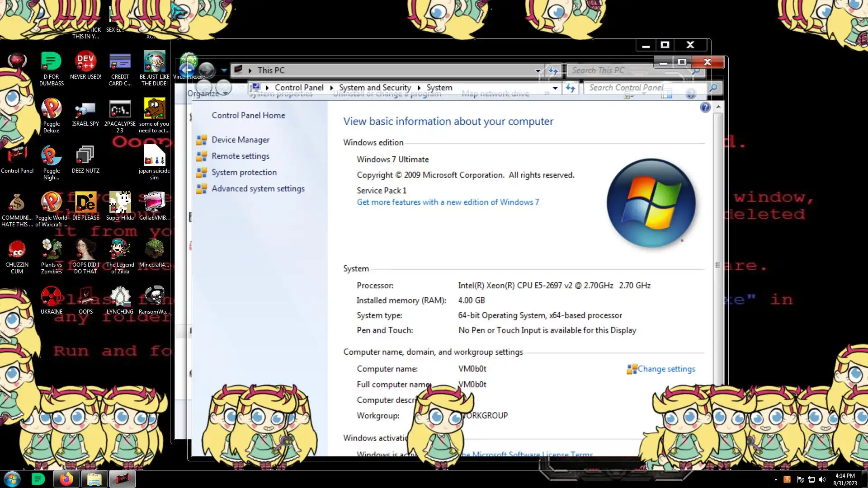Refresh the Control Panel address bar
This screenshot has height=488, width=868.
click(571, 88)
